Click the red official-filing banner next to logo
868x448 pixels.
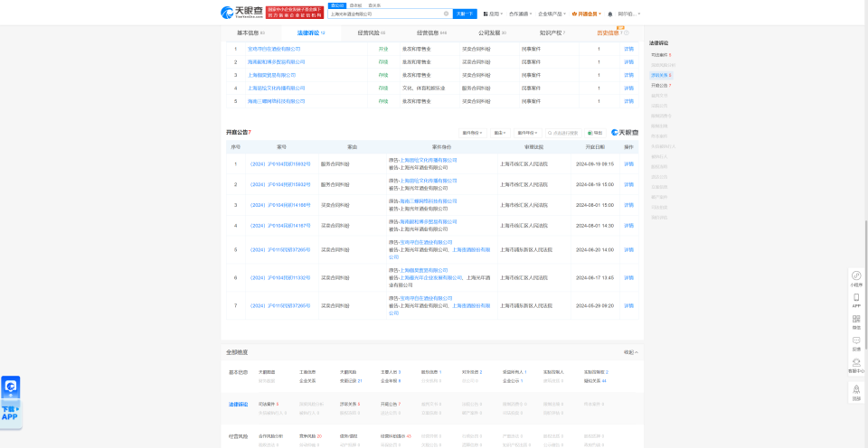(295, 13)
